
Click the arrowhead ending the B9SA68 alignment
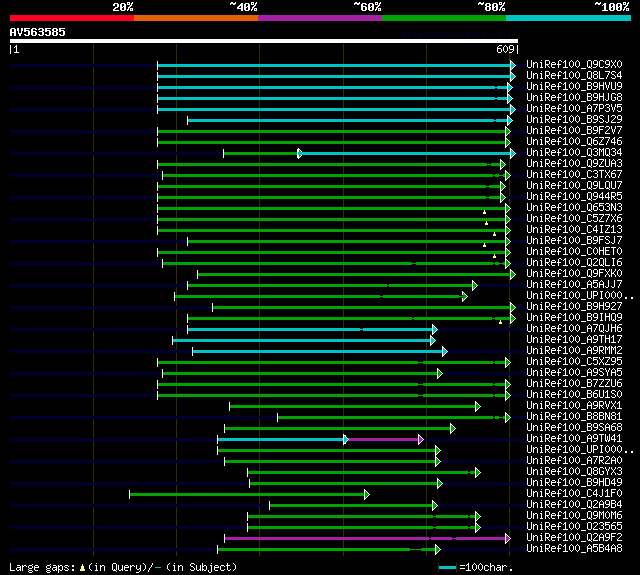[x=453, y=428]
